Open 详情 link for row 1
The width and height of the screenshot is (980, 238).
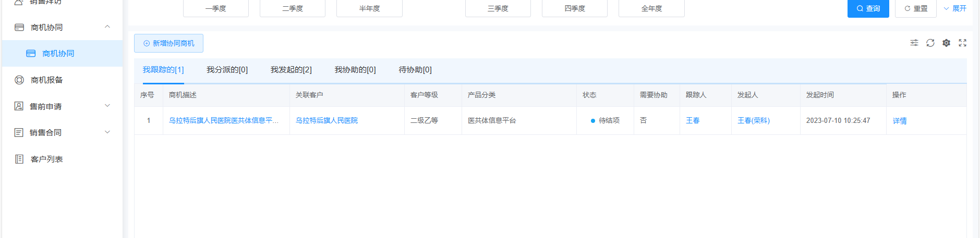(899, 121)
